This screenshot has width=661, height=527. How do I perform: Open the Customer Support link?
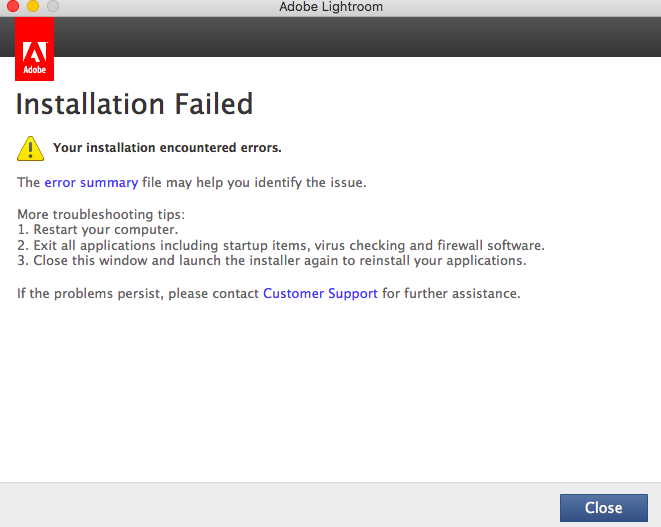320,293
